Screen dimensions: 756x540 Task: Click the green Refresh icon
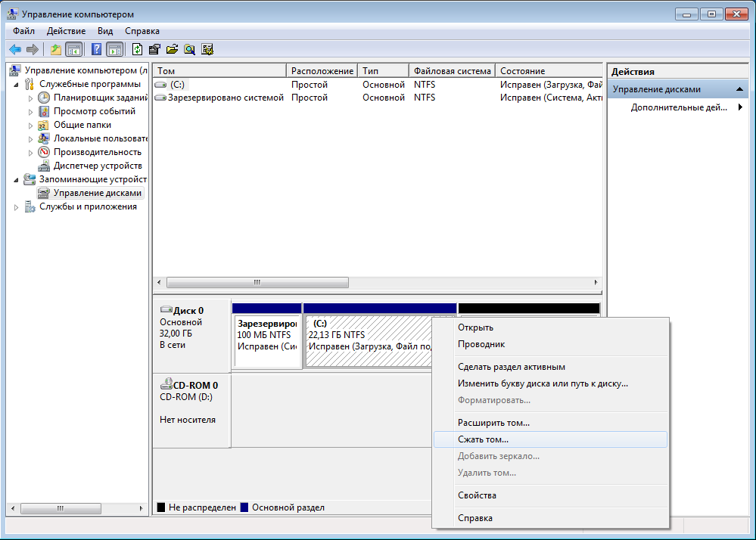(138, 49)
